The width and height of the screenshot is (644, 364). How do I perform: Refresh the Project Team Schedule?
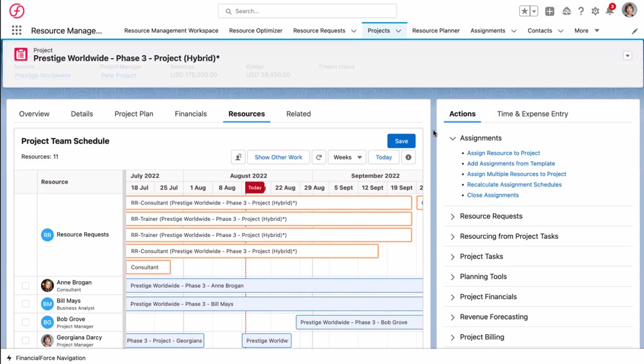(x=319, y=157)
